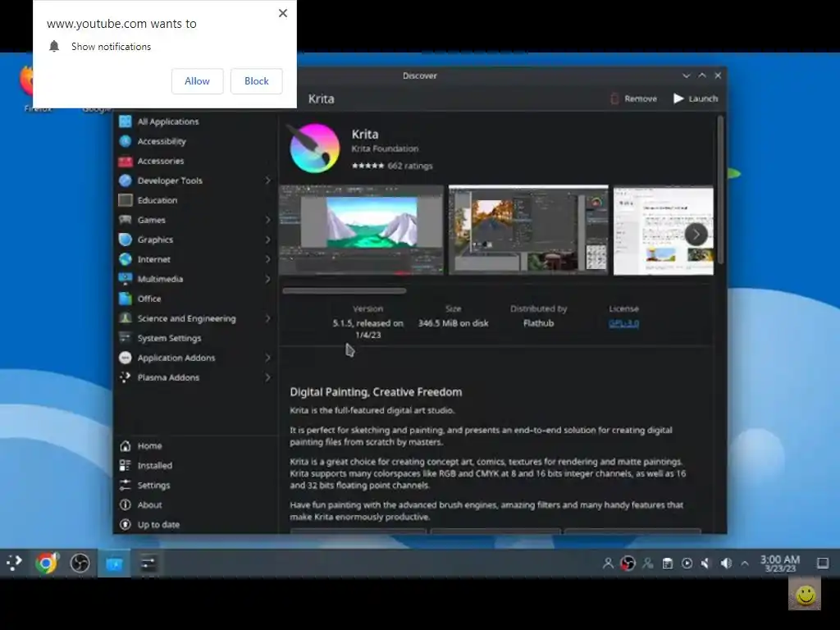The image size is (840, 630).
Task: Select the Multimedia category icon
Action: 126,279
